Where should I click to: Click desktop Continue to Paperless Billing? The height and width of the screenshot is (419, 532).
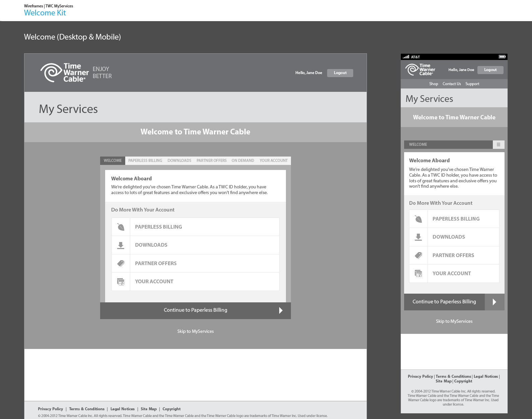196,311
